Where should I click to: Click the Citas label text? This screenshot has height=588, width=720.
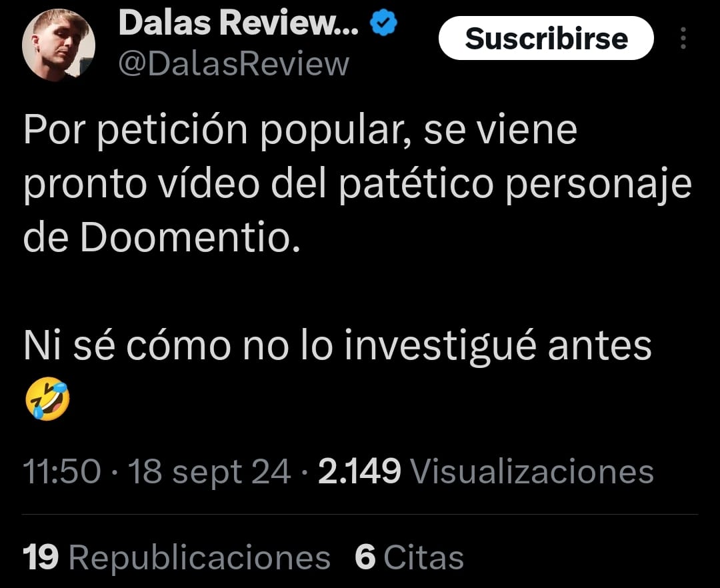[423, 558]
